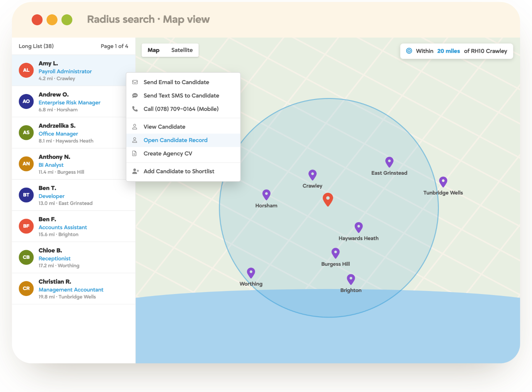Open Receptionist job title link

(55, 258)
